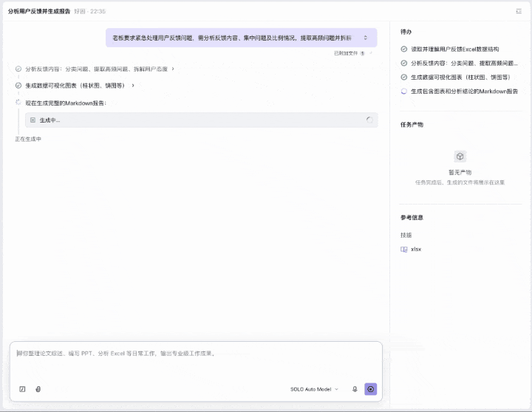Collapse the right sidebar panel icon
This screenshot has height=412, width=532.
(519, 12)
